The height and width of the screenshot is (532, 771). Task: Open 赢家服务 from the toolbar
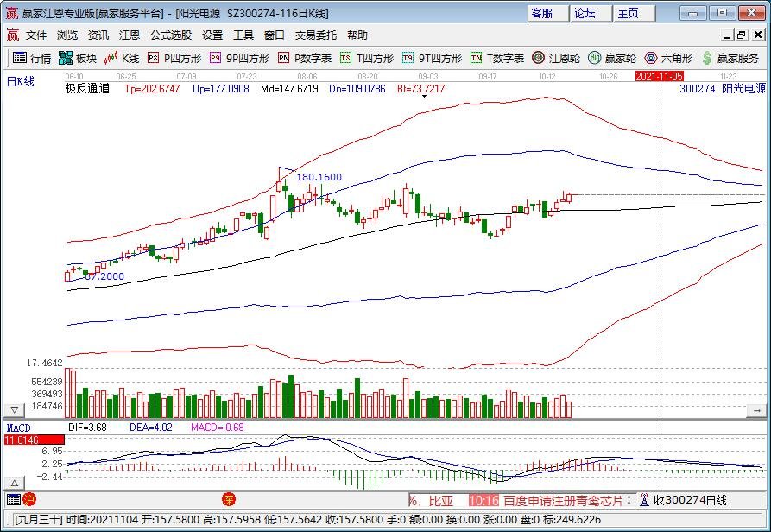[x=730, y=58]
